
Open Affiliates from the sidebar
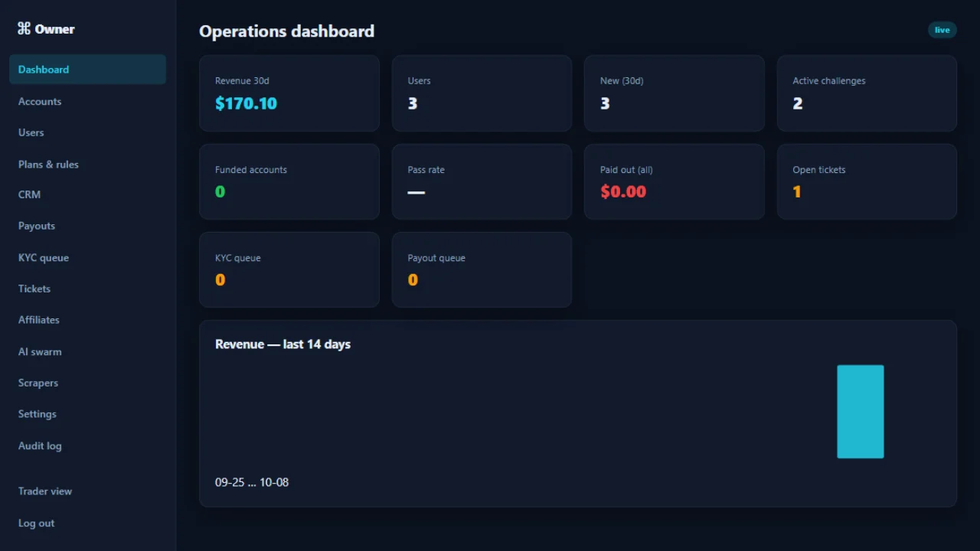(x=87, y=320)
